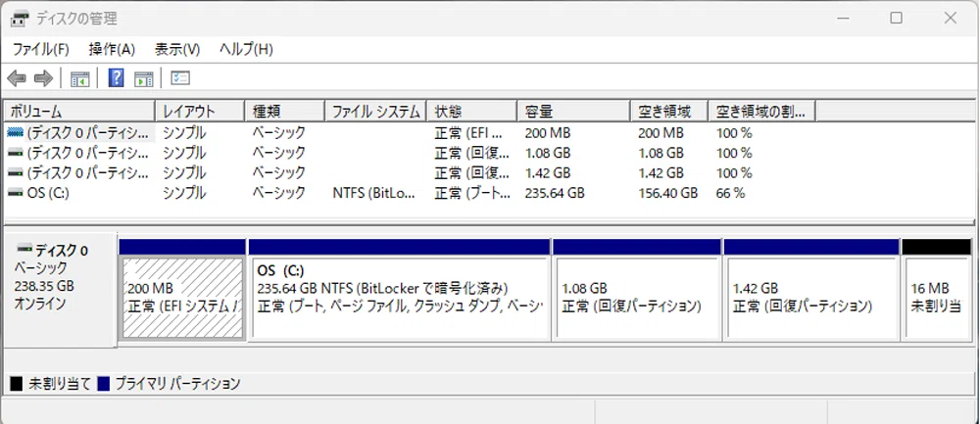Sort by the 種類 column header

click(284, 112)
